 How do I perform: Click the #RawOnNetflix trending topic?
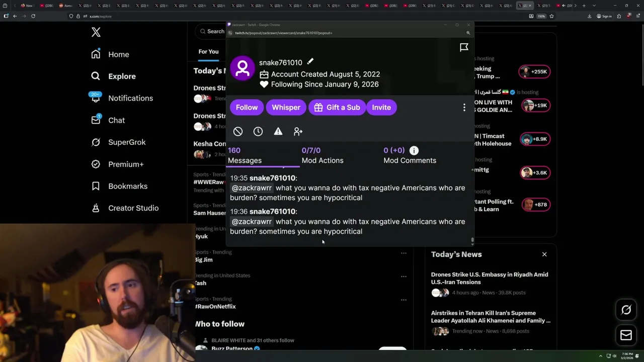(x=215, y=307)
